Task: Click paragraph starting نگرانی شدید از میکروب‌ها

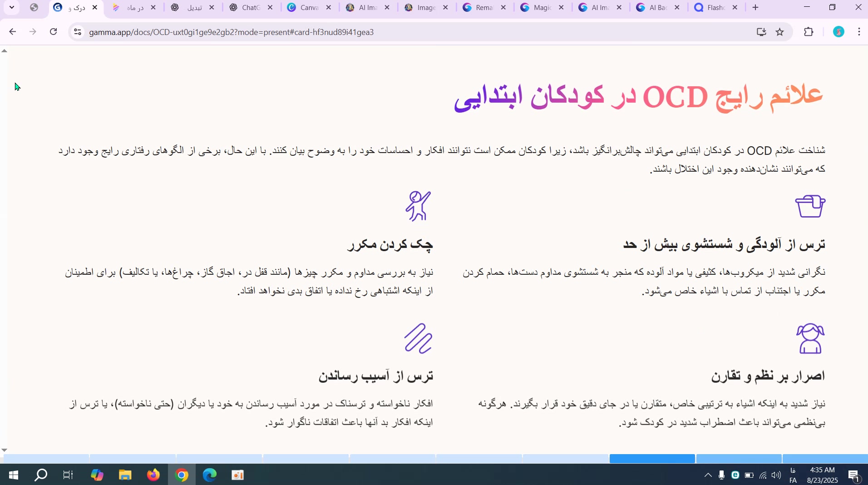Action: [644, 282]
